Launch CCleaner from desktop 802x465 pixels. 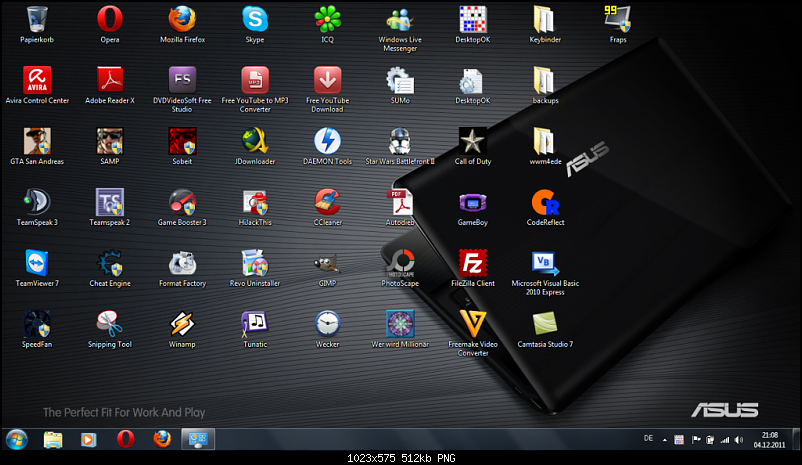(327, 202)
